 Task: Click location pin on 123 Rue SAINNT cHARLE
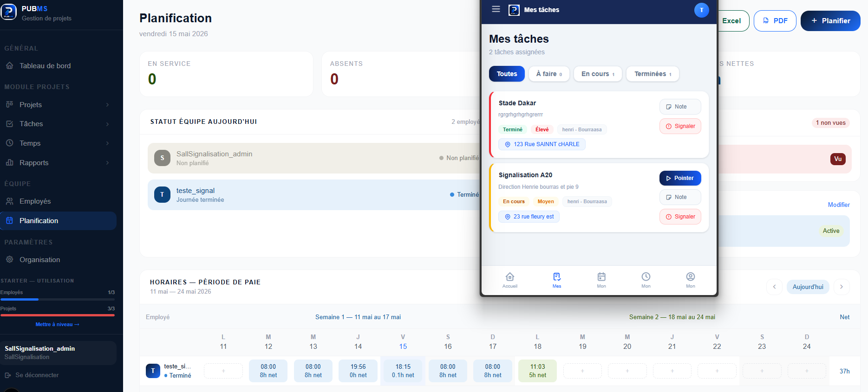[508, 144]
